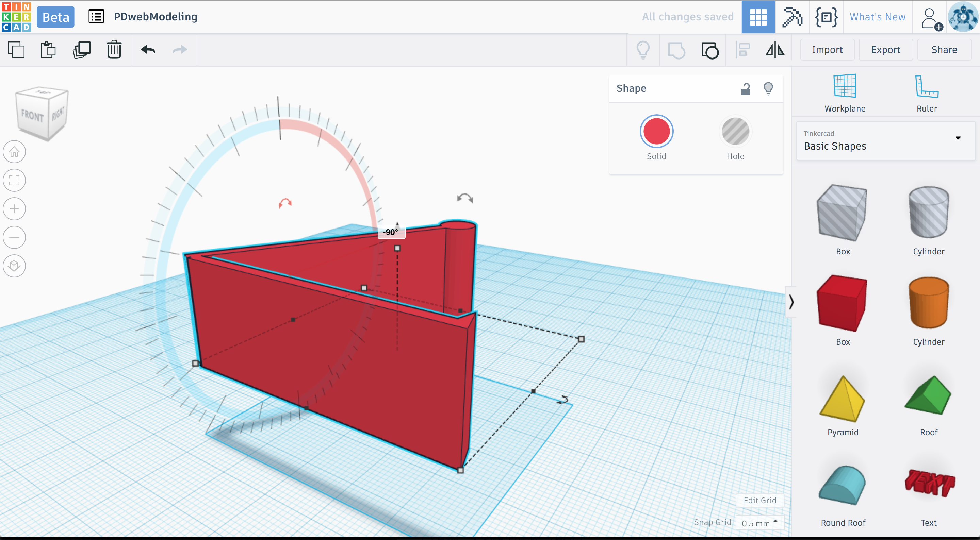This screenshot has width=980, height=540.
Task: Reset view with Home icon
Action: click(14, 152)
